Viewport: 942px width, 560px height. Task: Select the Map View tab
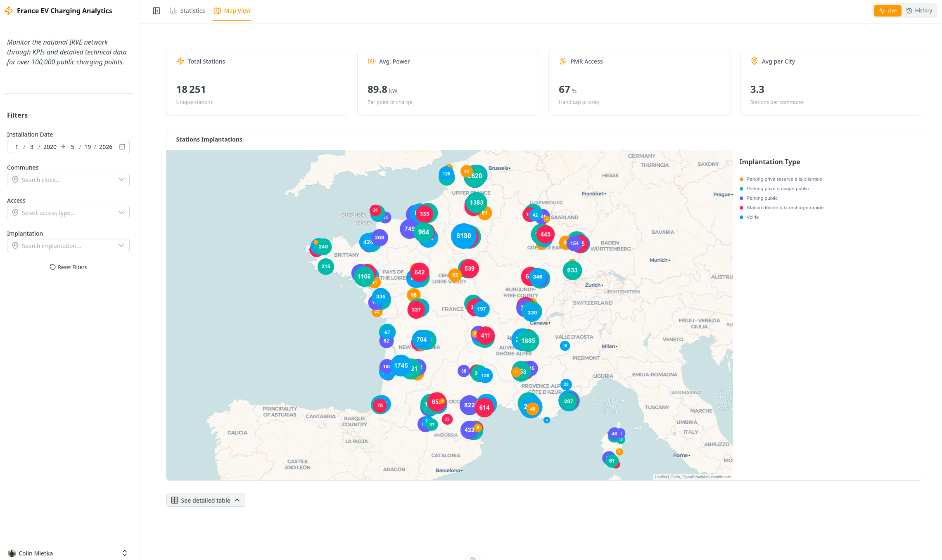(232, 10)
